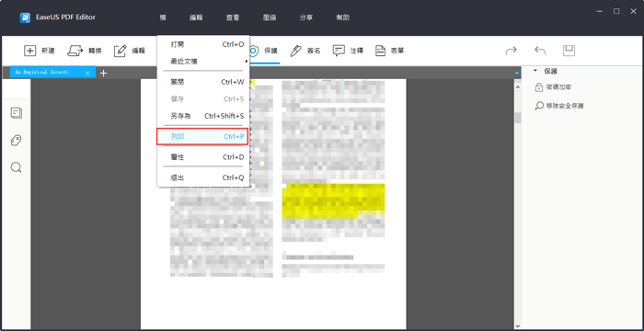Click the 轉換 convert toolbar button
Screen dimensions: 644x331
point(85,51)
